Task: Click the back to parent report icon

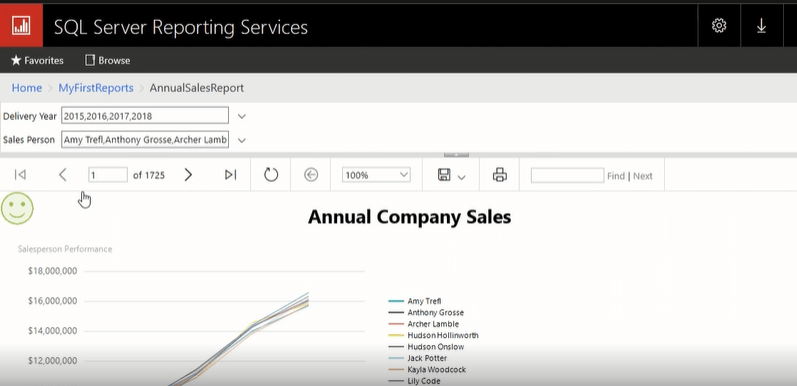Action: [x=311, y=175]
